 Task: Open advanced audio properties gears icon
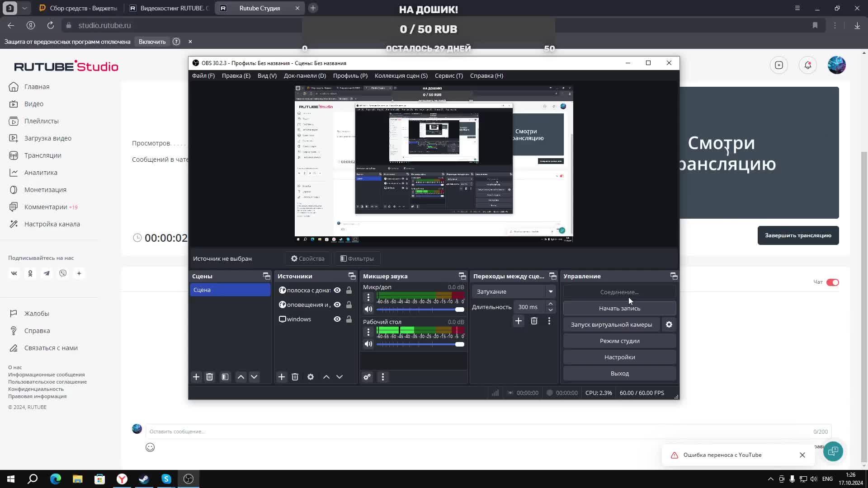[367, 377]
